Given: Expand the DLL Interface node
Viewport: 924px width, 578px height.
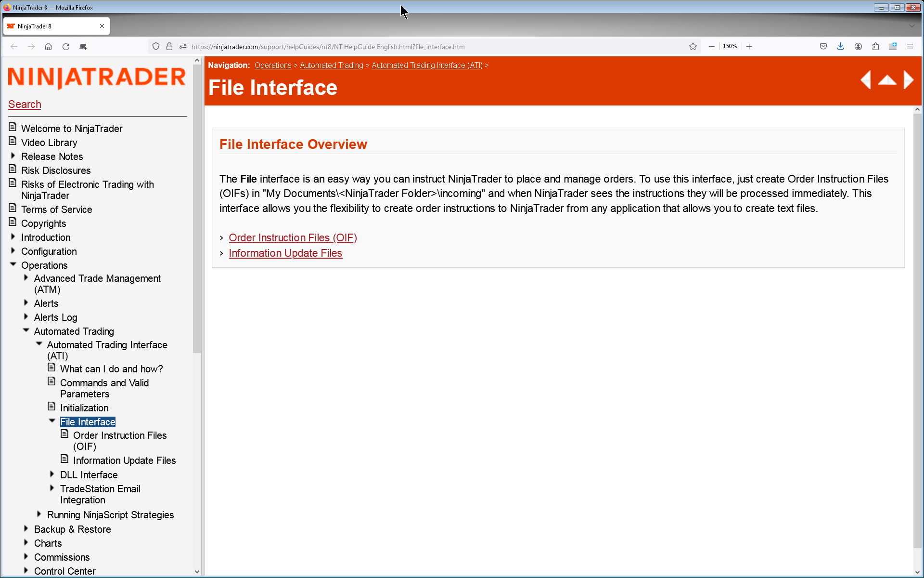Looking at the screenshot, I should point(52,474).
